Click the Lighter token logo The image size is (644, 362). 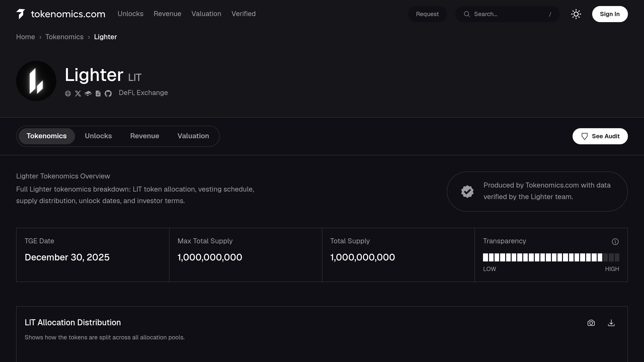[36, 81]
